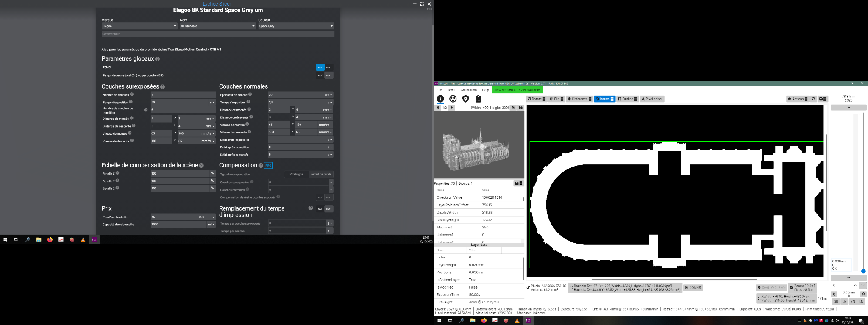Open the Couleur dropdown showing Space Grey
Screen dimensions: 868x325
296,26
